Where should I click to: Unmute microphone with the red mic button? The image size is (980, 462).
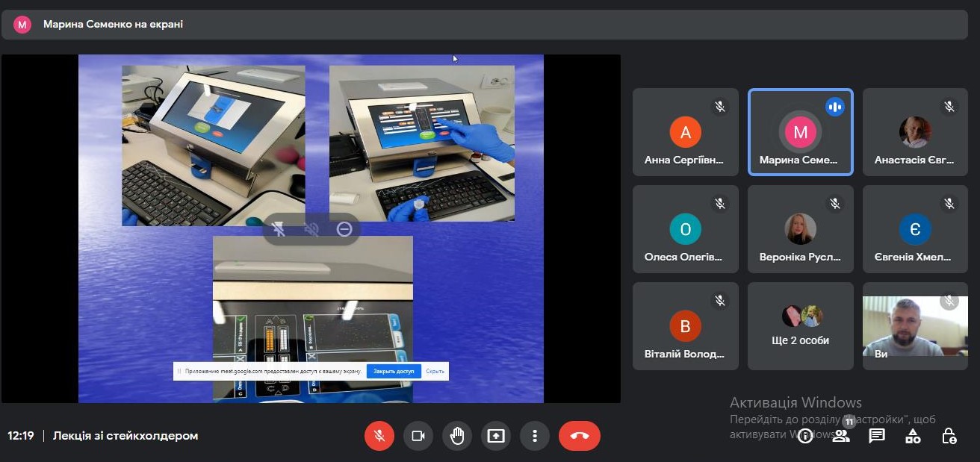379,436
